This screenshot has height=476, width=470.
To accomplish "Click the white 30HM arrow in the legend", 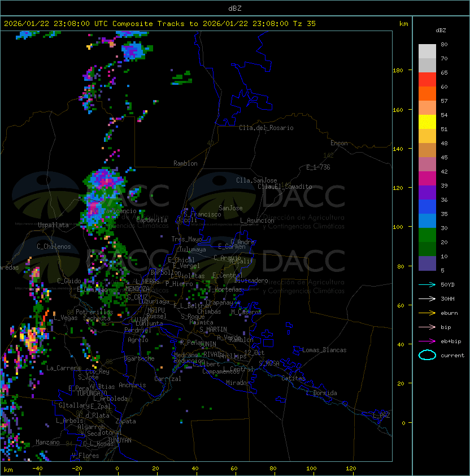I will tap(427, 299).
